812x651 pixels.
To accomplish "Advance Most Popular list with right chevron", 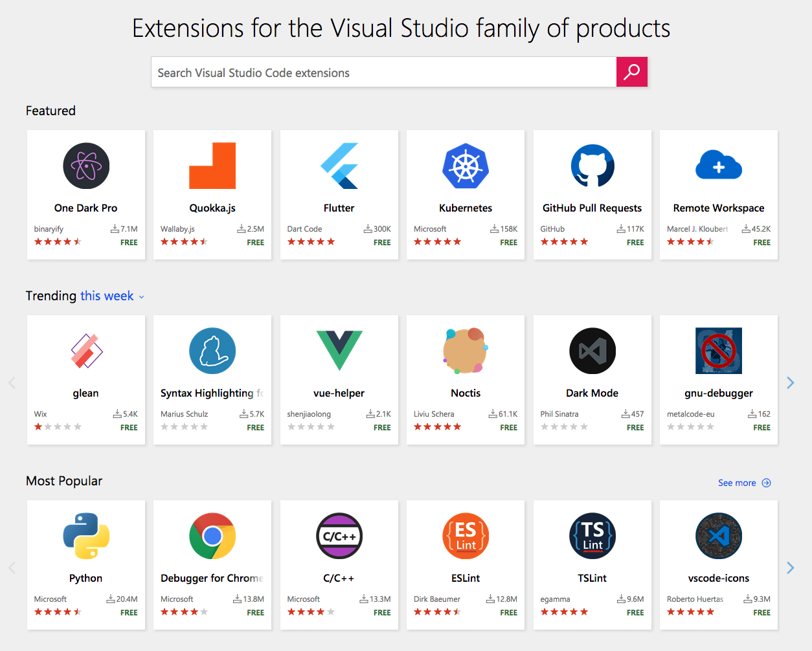I will 790,568.
